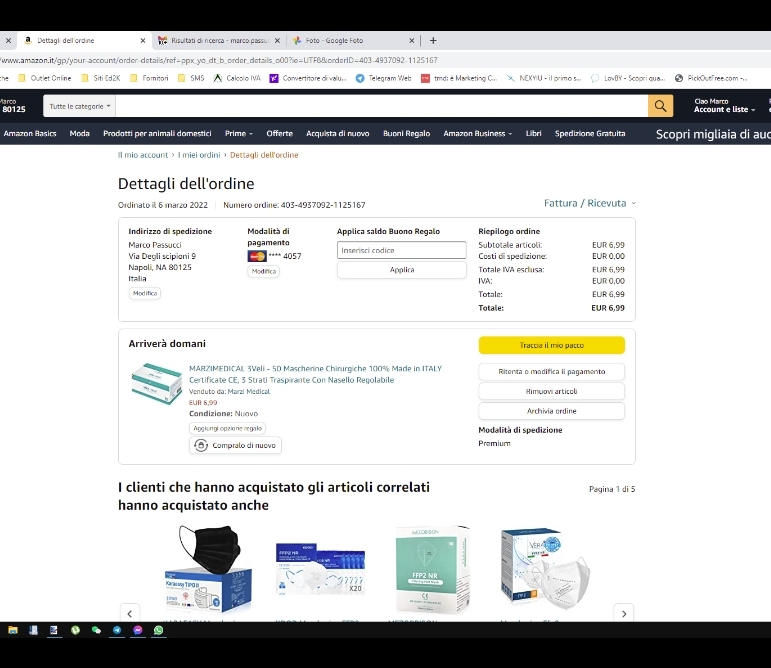The height and width of the screenshot is (668, 771).
Task: Go to Il mio account breadcrumb
Action: point(143,155)
